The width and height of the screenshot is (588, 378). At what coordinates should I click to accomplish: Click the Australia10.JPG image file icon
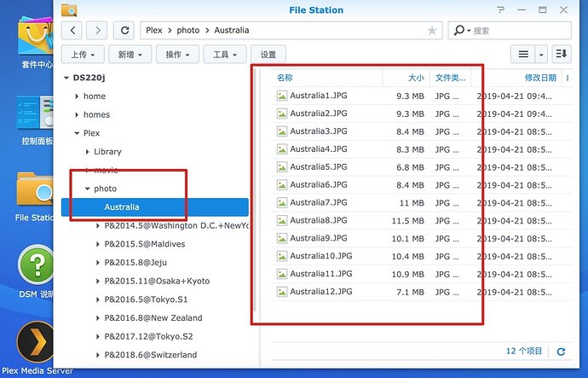281,256
